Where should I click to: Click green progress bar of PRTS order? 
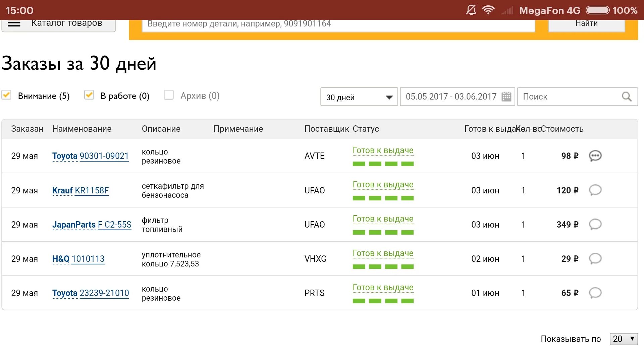pyautogui.click(x=383, y=301)
